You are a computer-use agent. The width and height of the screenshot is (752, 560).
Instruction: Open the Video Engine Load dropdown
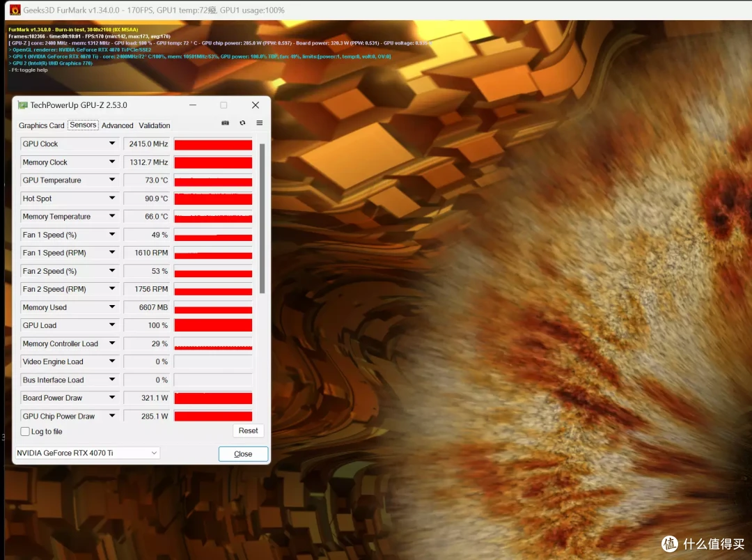click(112, 361)
